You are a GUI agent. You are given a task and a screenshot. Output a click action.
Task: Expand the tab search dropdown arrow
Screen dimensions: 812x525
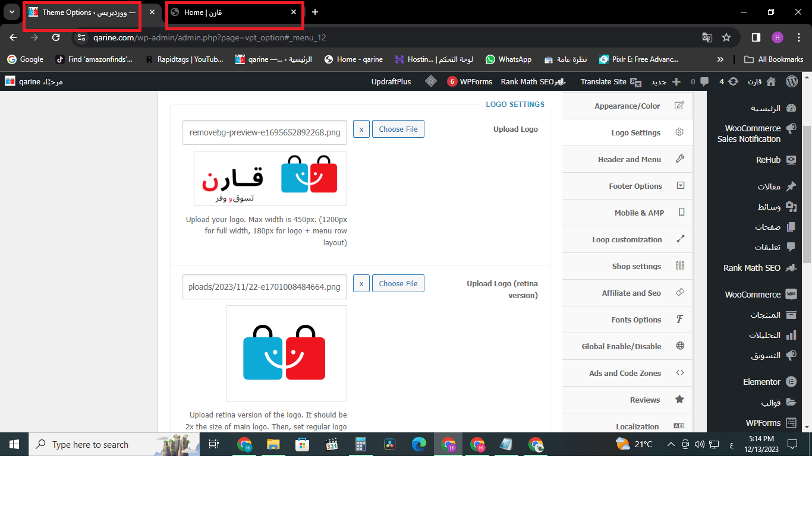12,12
